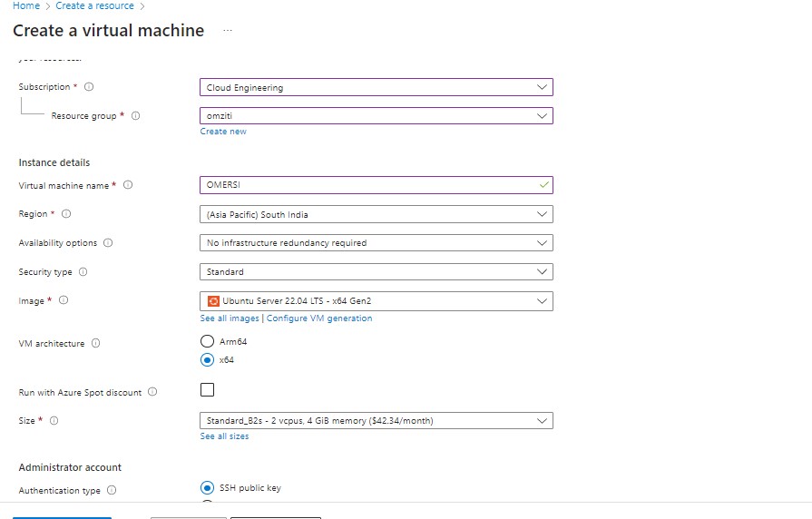Click the Create new resource group link

pyautogui.click(x=223, y=132)
